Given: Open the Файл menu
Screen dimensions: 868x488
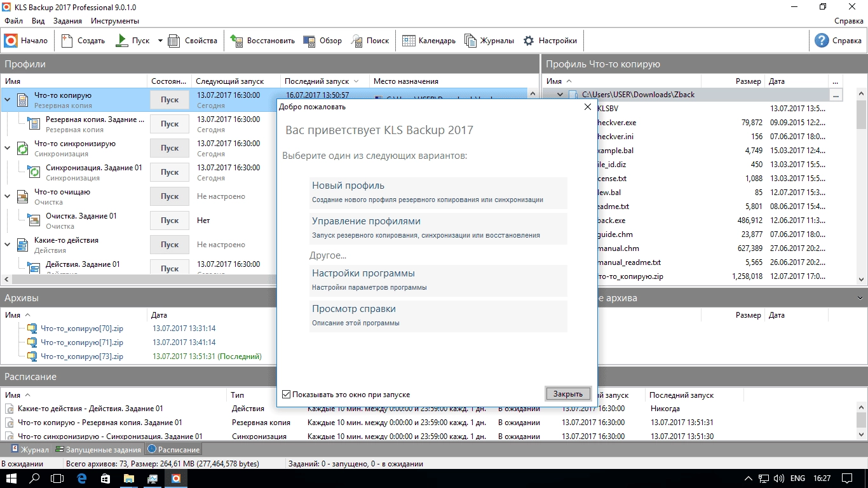Looking at the screenshot, I should 13,21.
